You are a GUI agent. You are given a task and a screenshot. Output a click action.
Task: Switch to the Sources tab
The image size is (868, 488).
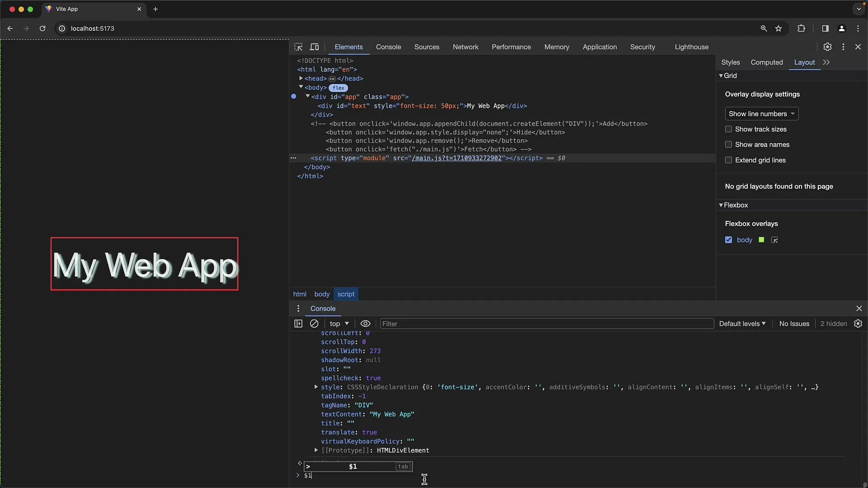click(427, 47)
